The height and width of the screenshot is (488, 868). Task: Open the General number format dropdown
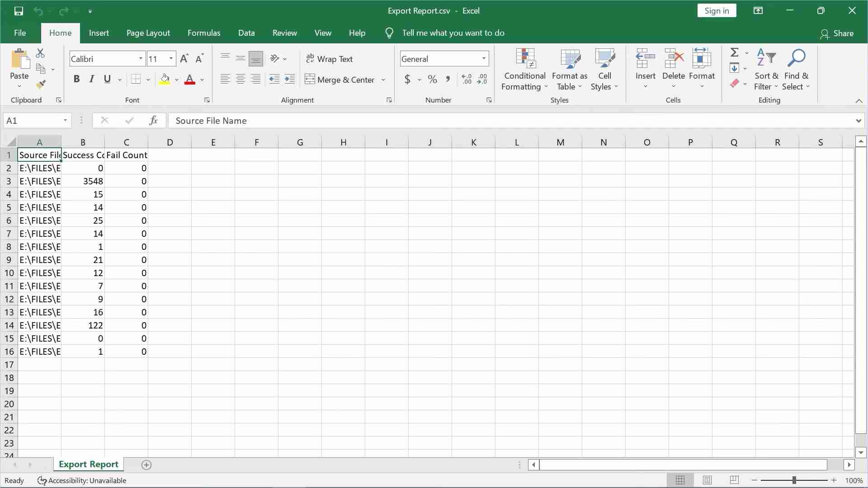pos(484,59)
